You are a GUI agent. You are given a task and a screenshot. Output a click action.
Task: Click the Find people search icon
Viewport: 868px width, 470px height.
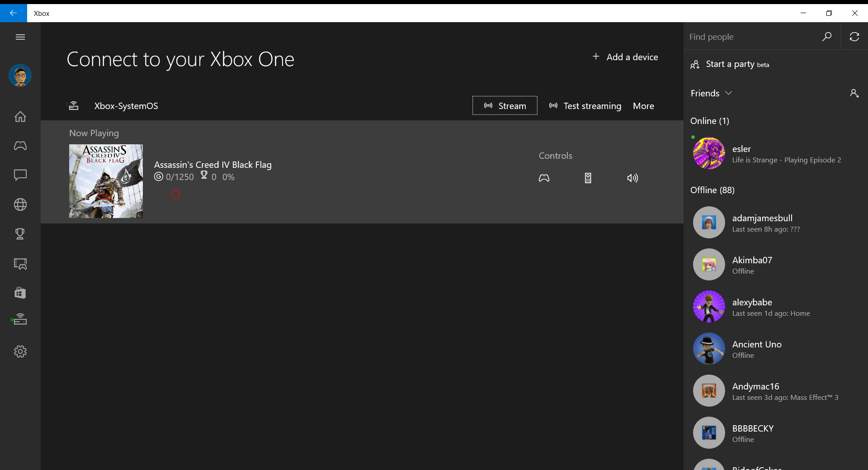point(827,37)
